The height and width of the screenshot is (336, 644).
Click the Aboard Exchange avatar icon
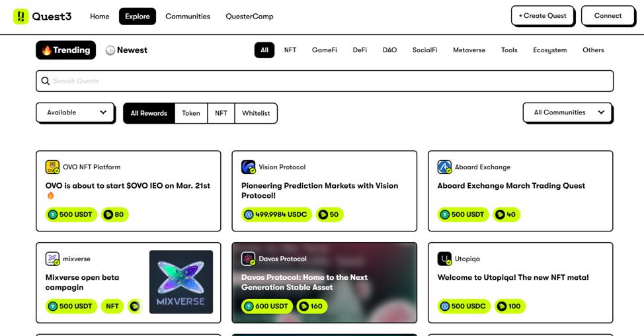click(x=444, y=167)
